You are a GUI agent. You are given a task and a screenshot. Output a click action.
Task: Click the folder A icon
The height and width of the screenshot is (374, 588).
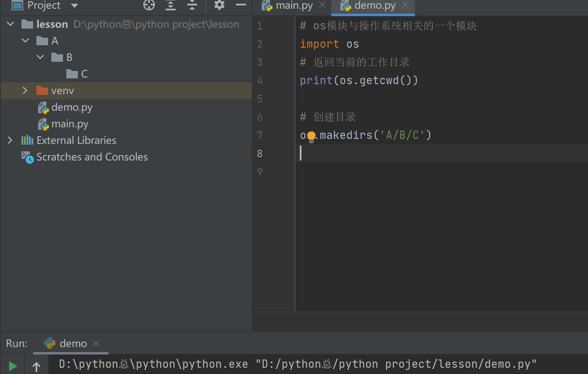42,41
